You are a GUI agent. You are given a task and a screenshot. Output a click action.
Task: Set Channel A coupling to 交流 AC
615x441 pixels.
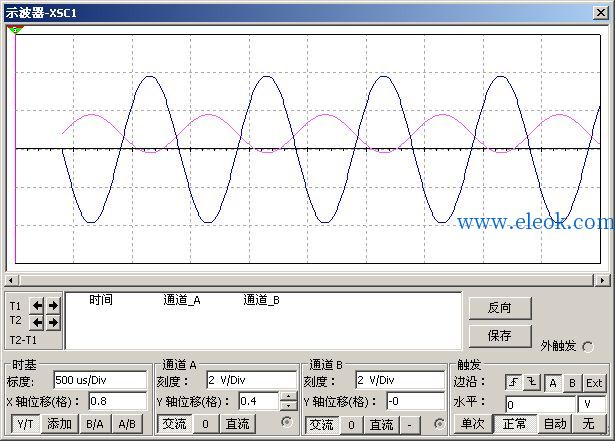coord(175,424)
